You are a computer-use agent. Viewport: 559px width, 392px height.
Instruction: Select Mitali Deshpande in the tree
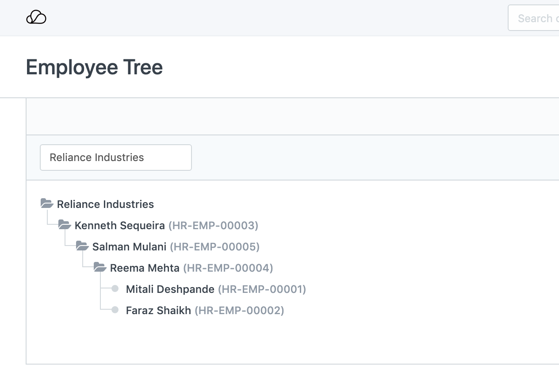170,289
